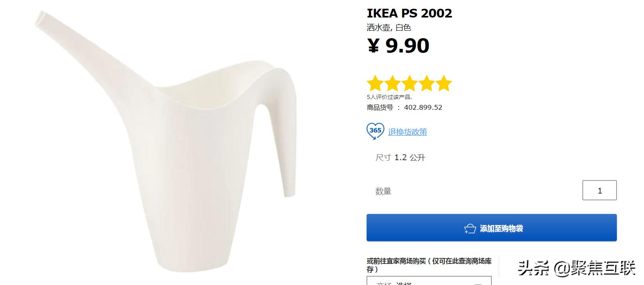Click the third yellow rating star
The width and height of the screenshot is (644, 285).
tap(409, 84)
